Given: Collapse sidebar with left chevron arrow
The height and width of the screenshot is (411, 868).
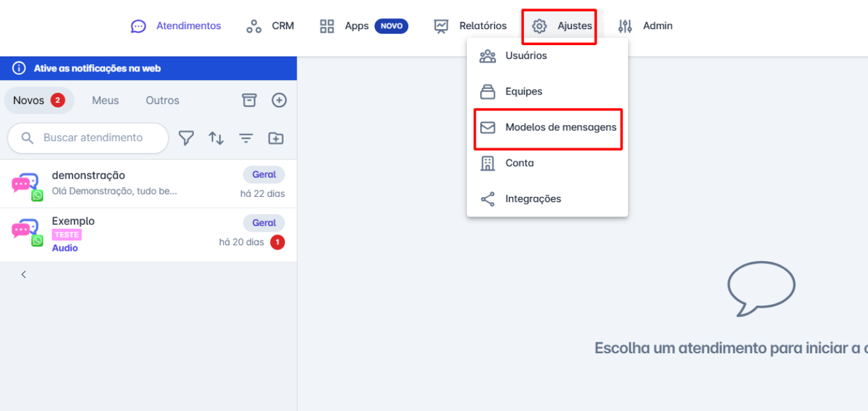Looking at the screenshot, I should [x=24, y=274].
